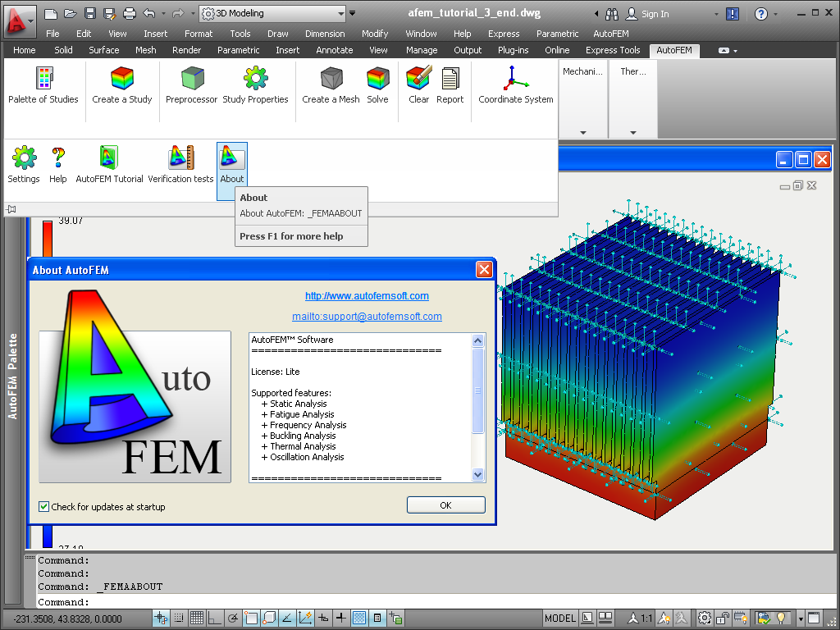Screen dimensions: 840x630
Task: Uncheck Check for updates at startup
Action: (44, 506)
